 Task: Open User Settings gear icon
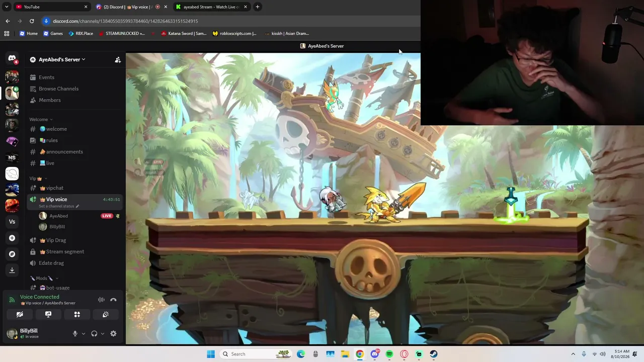pos(113,333)
